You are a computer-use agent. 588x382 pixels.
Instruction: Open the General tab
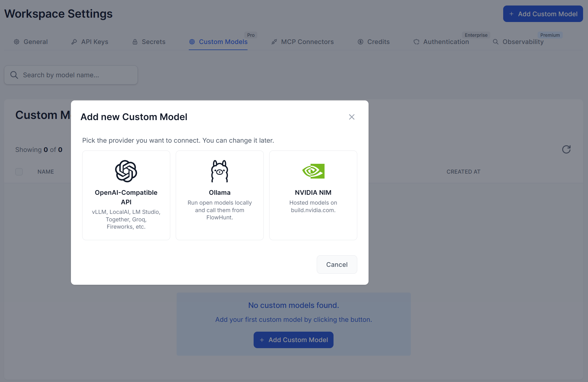point(31,42)
